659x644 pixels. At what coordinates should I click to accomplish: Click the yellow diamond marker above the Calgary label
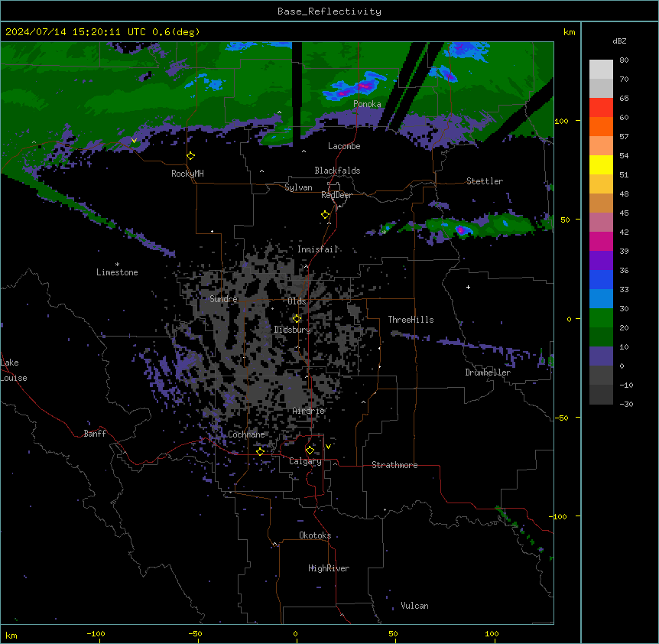[310, 450]
